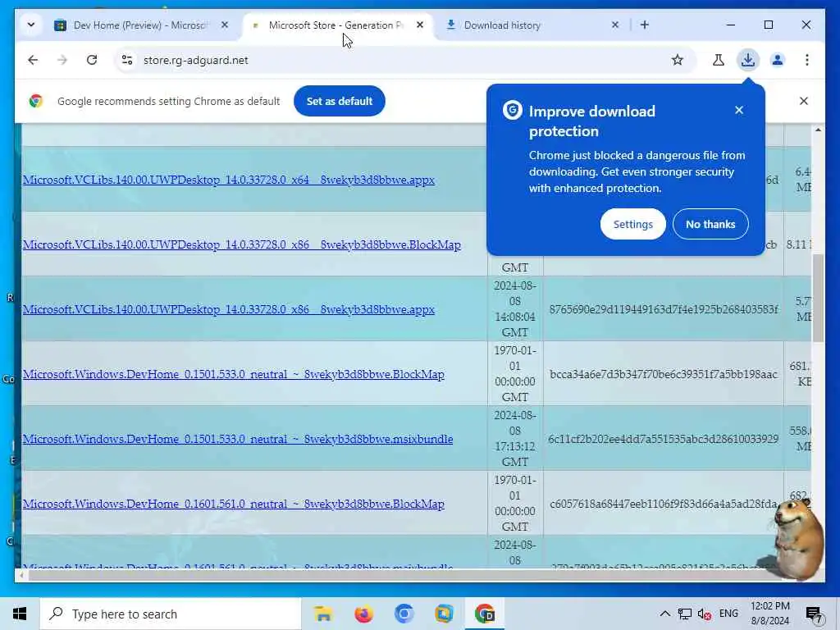Screen dimensions: 840x630
Task: Select hash starting with bcca34a6e7d3b347
Action: click(663, 374)
